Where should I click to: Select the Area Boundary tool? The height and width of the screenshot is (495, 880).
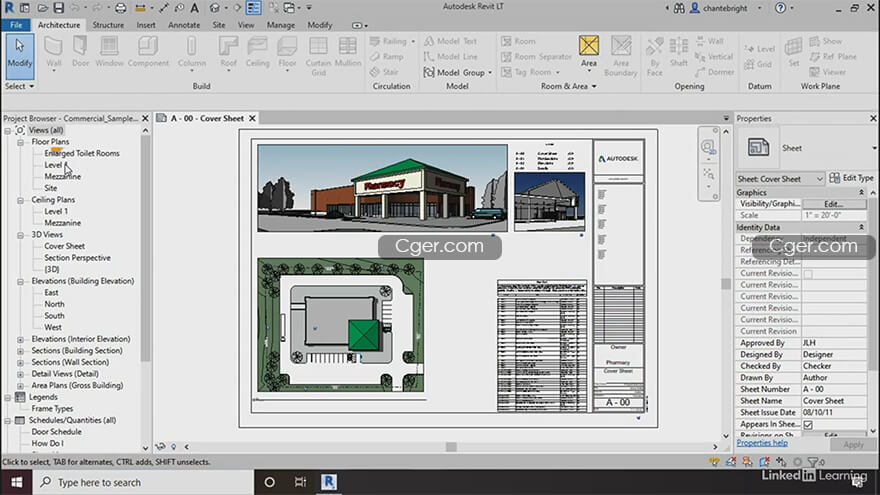pos(621,56)
